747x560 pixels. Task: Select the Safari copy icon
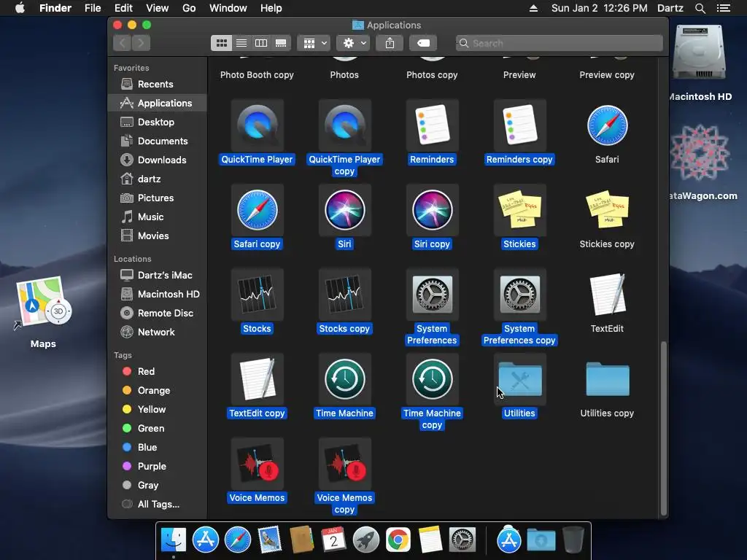point(258,210)
